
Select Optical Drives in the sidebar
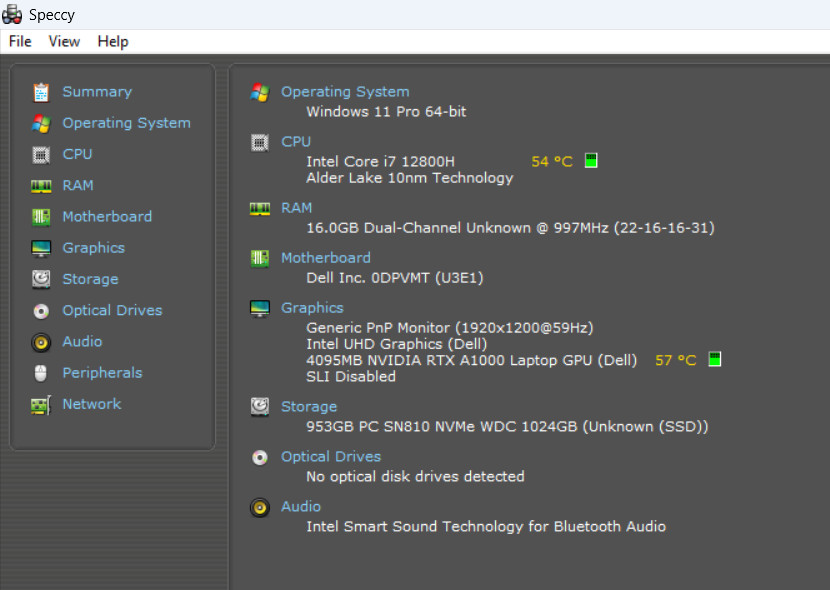point(112,310)
